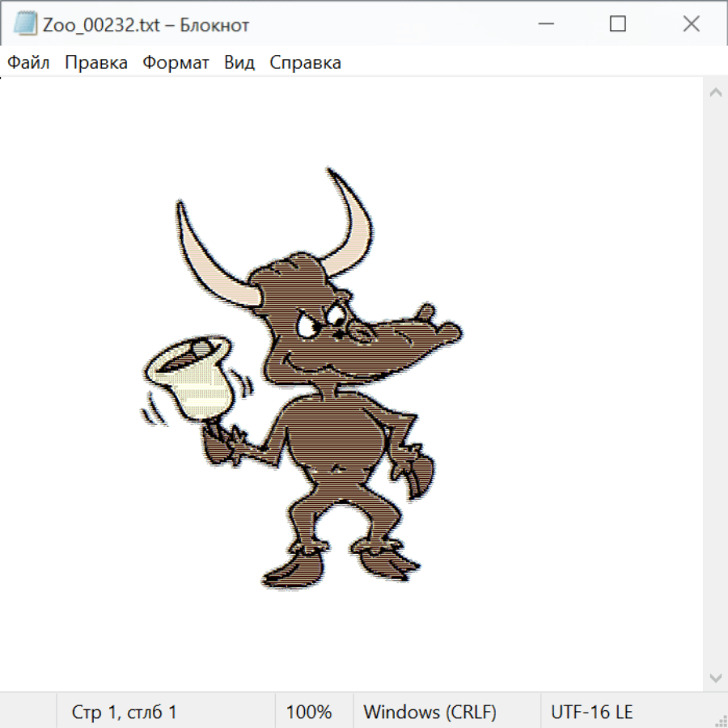Open the Правка menu
Viewport: 728px width, 728px height.
click(96, 62)
